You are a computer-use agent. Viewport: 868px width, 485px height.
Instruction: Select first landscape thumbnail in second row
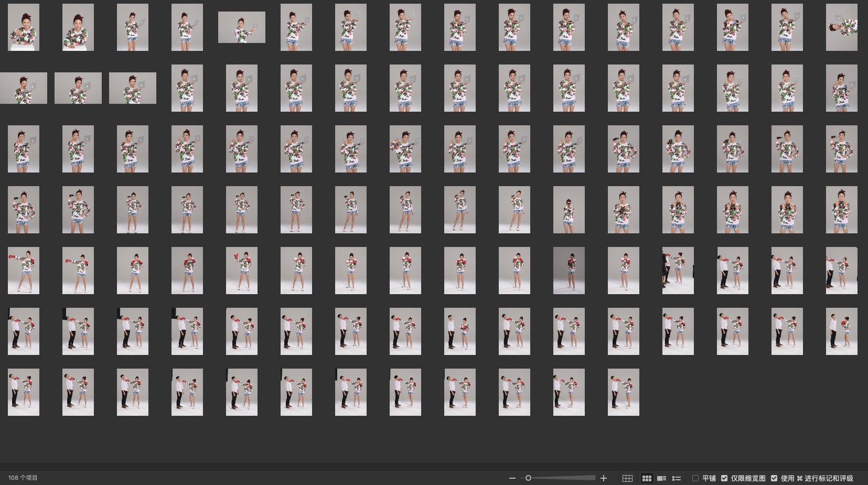pos(24,88)
